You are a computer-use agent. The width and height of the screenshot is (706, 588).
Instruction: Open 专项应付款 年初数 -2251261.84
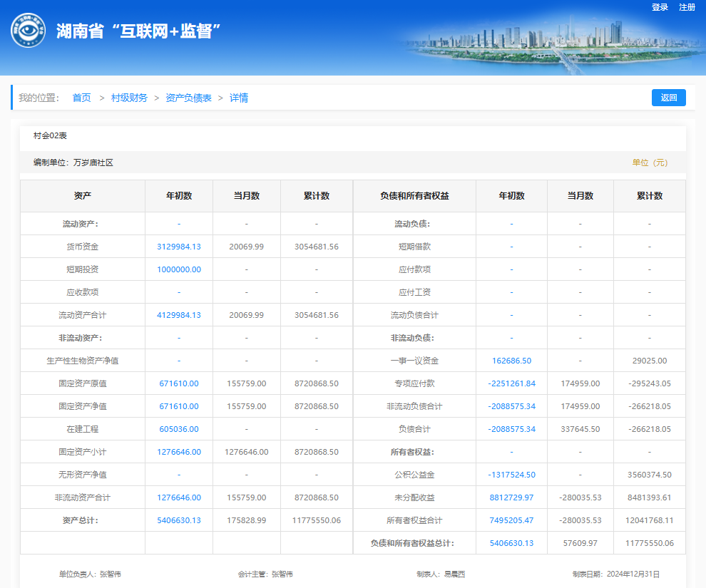(511, 383)
